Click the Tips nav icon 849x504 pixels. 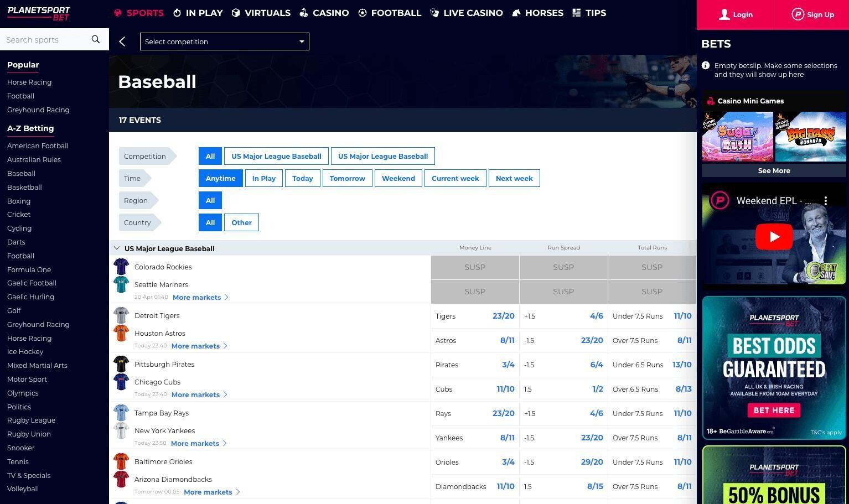[x=576, y=13]
